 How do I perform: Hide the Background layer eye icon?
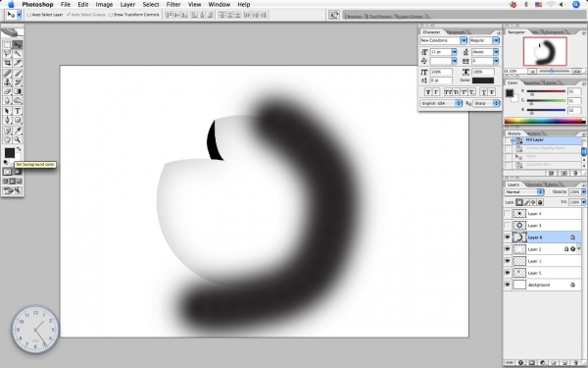point(508,285)
